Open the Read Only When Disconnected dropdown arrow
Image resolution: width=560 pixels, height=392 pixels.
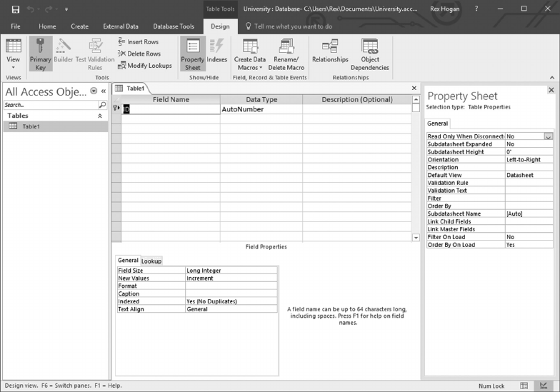point(549,136)
